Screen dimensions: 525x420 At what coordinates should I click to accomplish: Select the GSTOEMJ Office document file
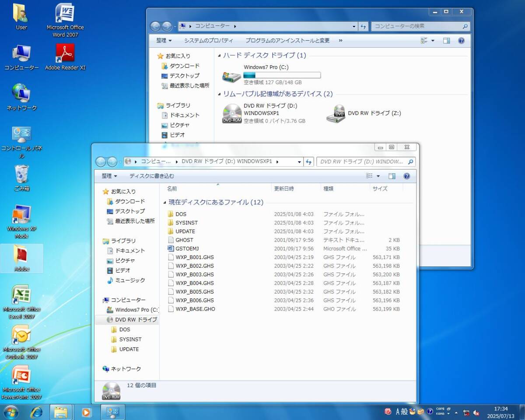[283, 248]
